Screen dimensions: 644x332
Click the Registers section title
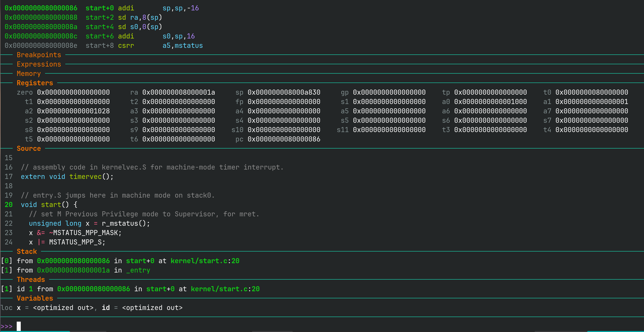click(35, 83)
